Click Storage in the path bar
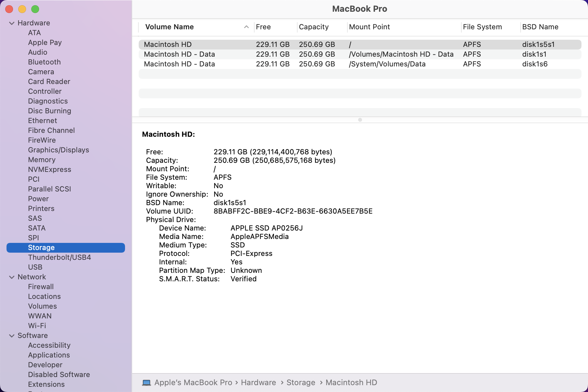This screenshot has height=392, width=588. (x=301, y=383)
